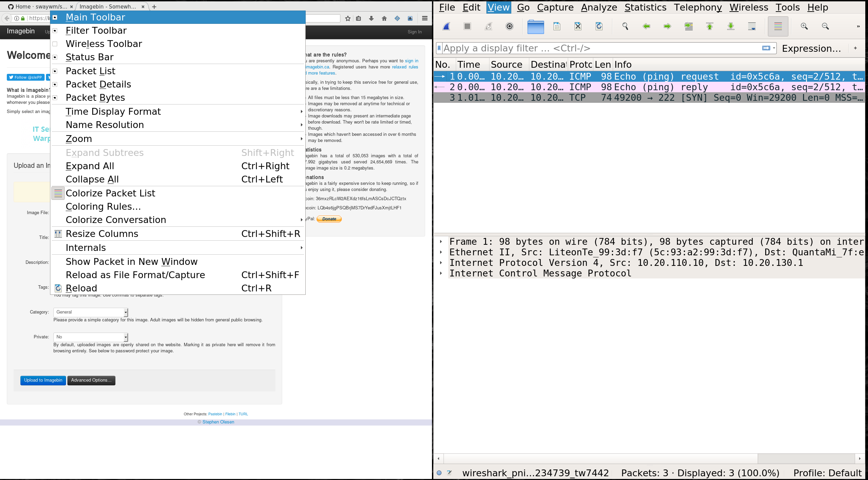Viewport: 868px width, 480px height.
Task: Open Time Display Format submenu
Action: [178, 111]
